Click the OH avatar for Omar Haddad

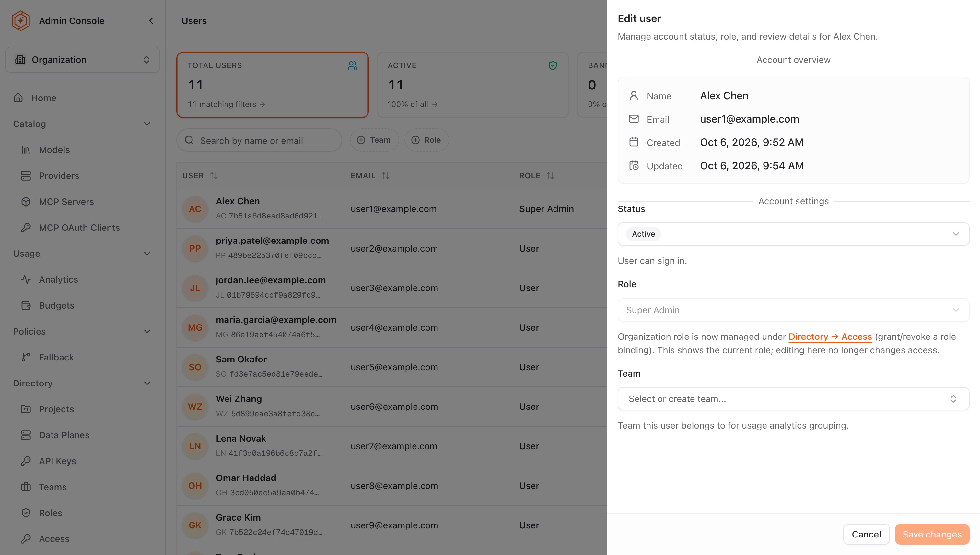pos(195,486)
